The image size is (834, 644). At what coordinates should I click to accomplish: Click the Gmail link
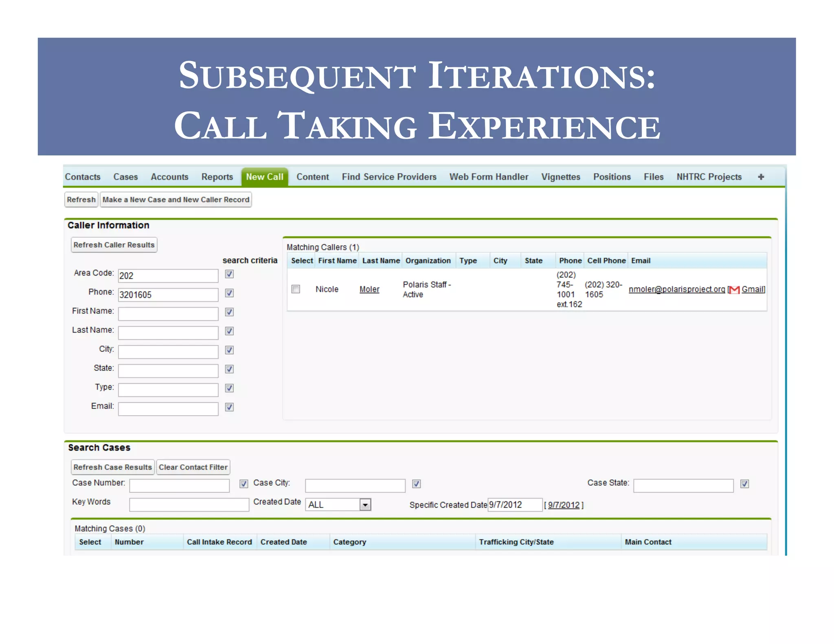753,289
